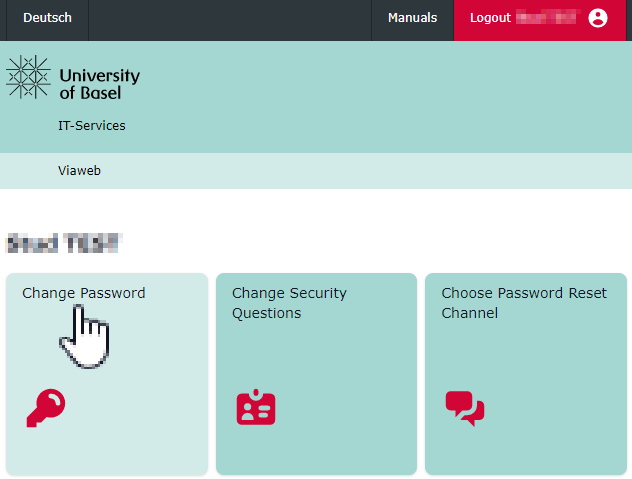Open the Change Password title link
Viewport: 632px width, 479px height.
coord(84,293)
